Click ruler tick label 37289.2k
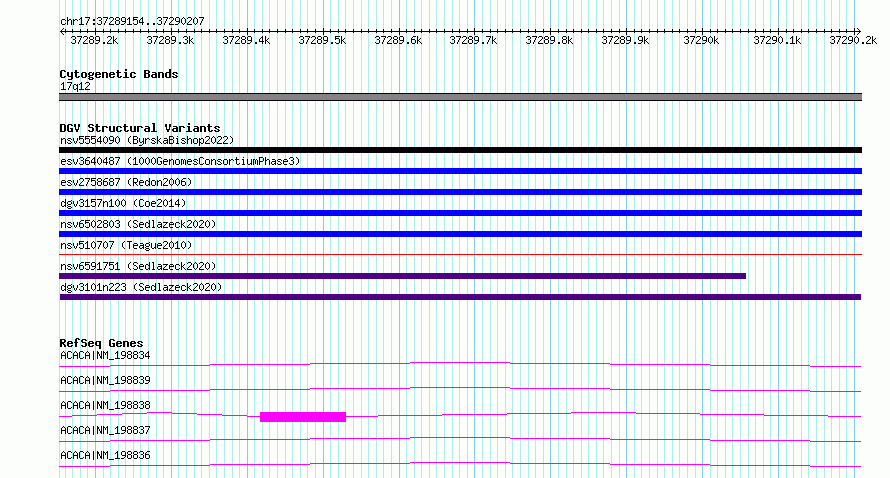The width and height of the screenshot is (890, 478). 94,40
